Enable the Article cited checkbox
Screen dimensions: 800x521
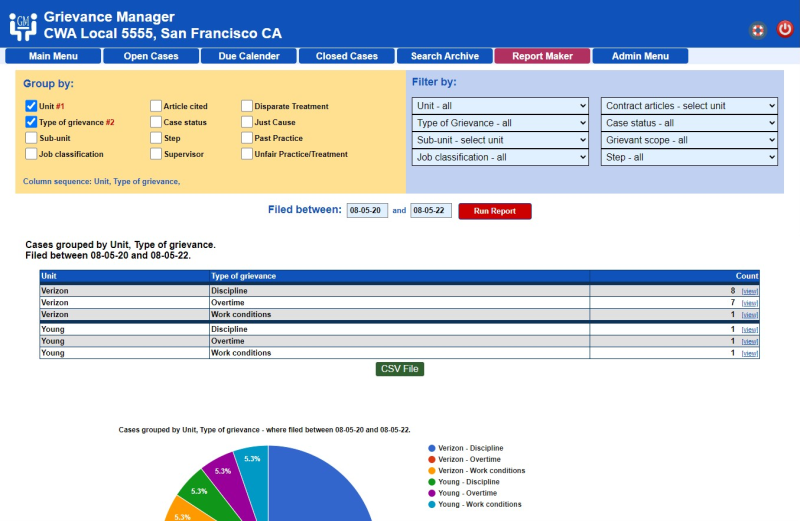pos(156,106)
